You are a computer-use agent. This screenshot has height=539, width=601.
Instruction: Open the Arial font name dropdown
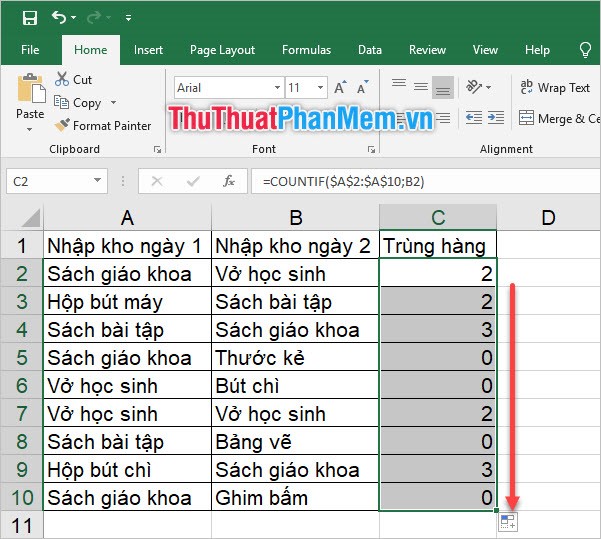pyautogui.click(x=277, y=87)
